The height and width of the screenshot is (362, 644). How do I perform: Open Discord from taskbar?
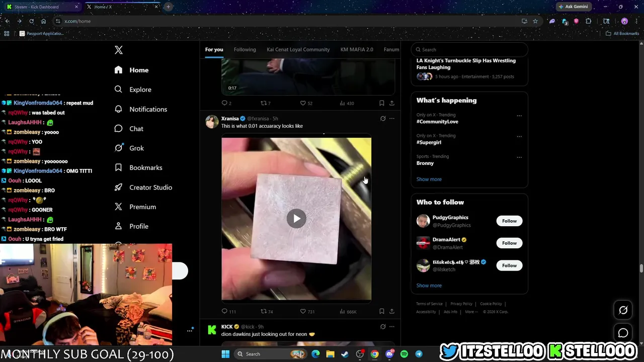click(389, 354)
